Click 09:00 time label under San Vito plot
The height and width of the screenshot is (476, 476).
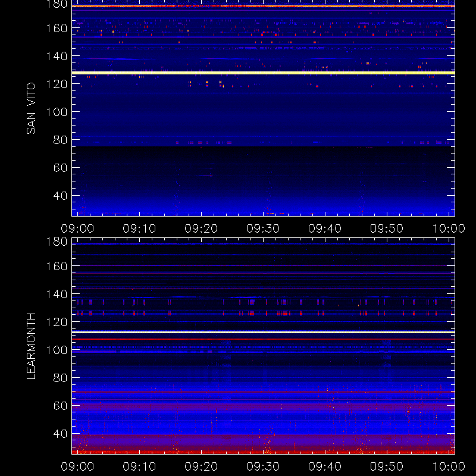(x=77, y=228)
